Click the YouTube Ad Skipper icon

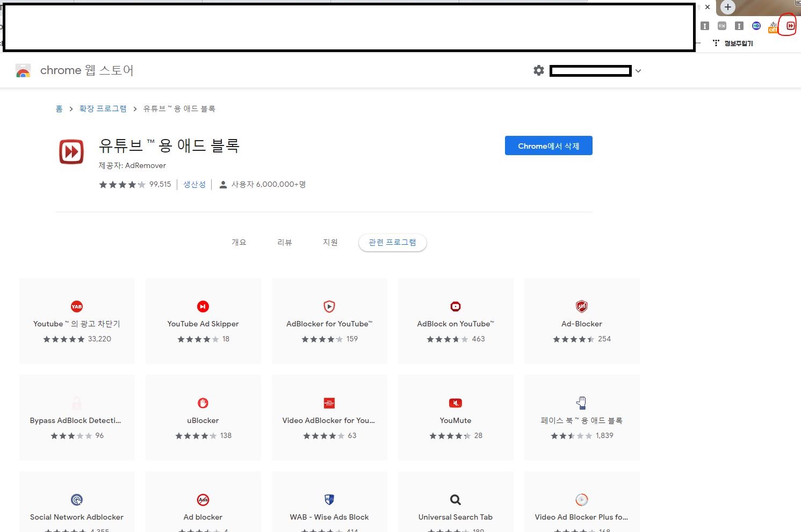203,307
